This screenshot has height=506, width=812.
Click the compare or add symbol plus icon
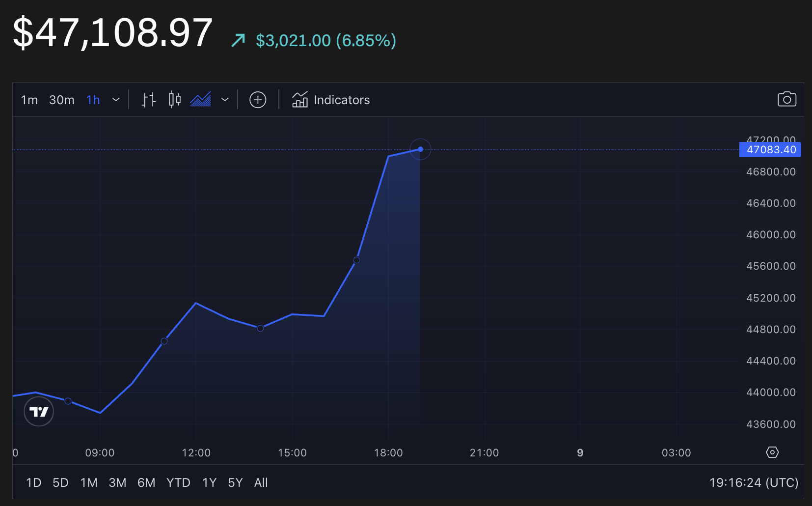258,100
